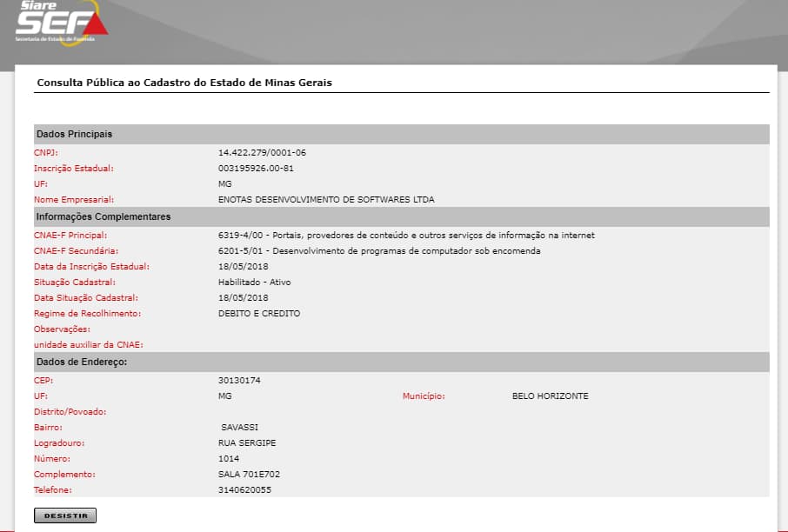Screen dimensions: 788x532
Task: Click the CNAE-F Secundária description 6201-5/01
Action: 379,250
